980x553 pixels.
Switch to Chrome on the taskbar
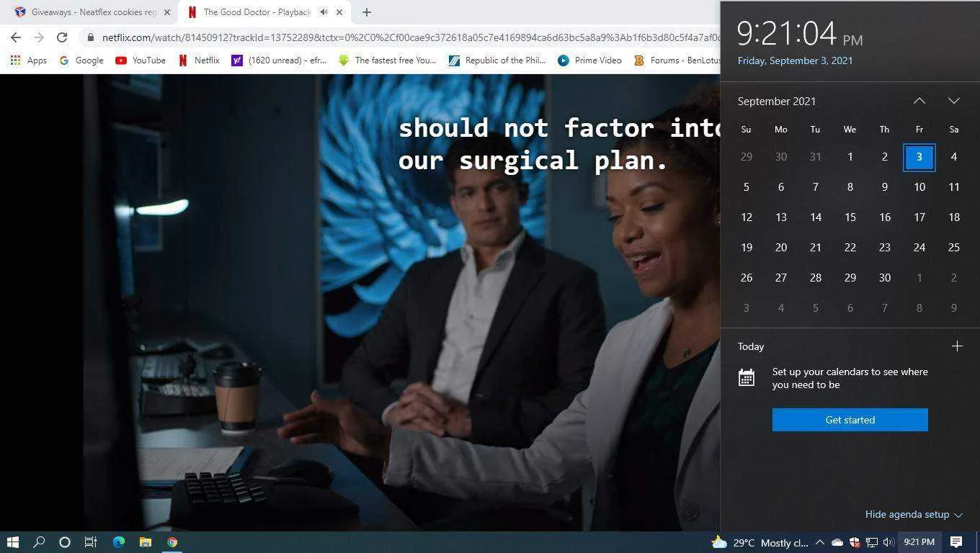[x=172, y=542]
